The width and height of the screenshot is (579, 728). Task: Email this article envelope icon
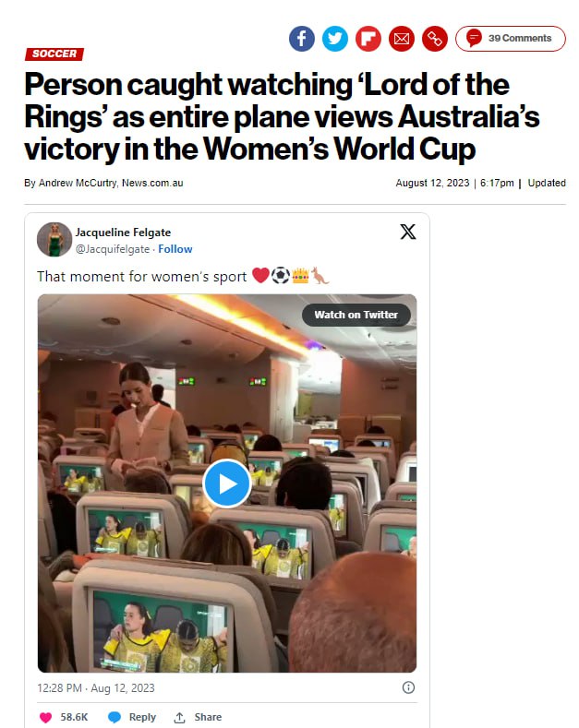click(402, 39)
